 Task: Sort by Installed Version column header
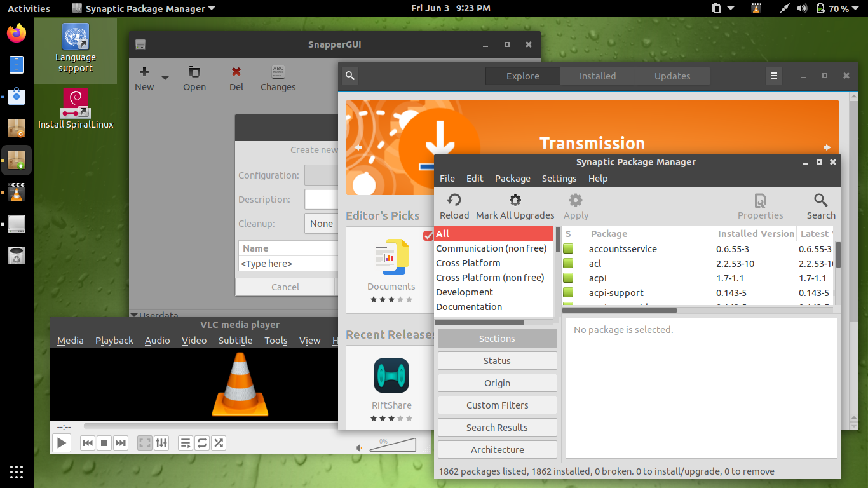pyautogui.click(x=755, y=234)
